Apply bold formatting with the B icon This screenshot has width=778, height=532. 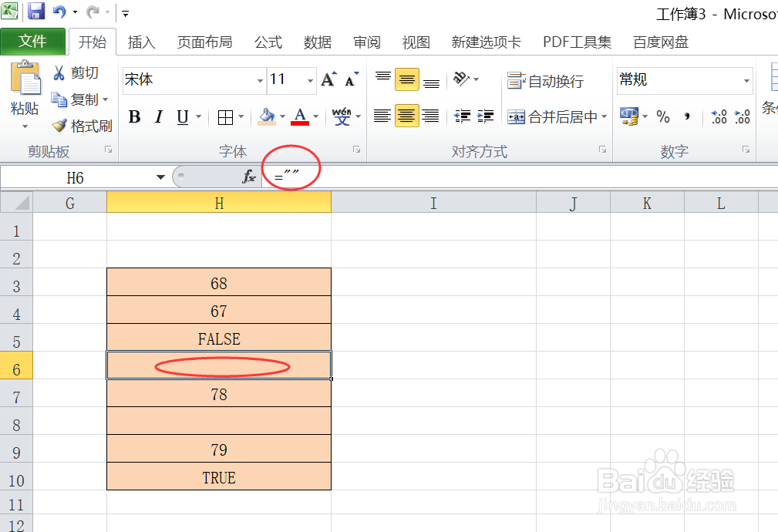[x=134, y=116]
